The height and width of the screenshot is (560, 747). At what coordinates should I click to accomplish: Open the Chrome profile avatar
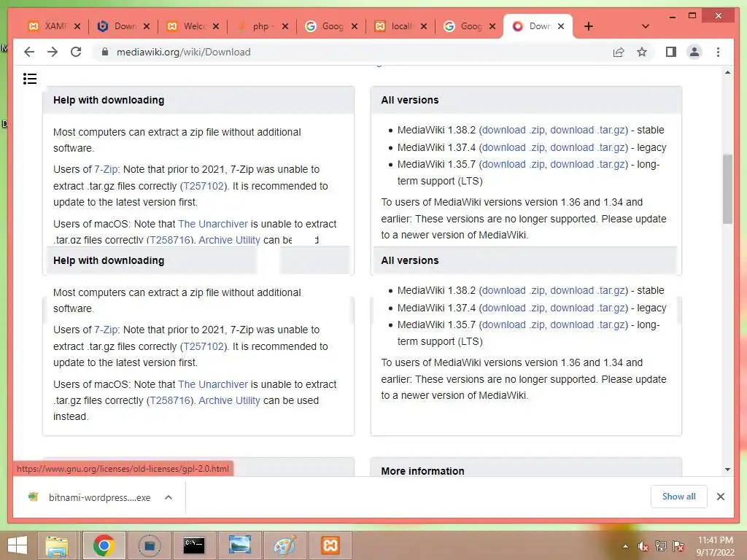[x=694, y=52]
